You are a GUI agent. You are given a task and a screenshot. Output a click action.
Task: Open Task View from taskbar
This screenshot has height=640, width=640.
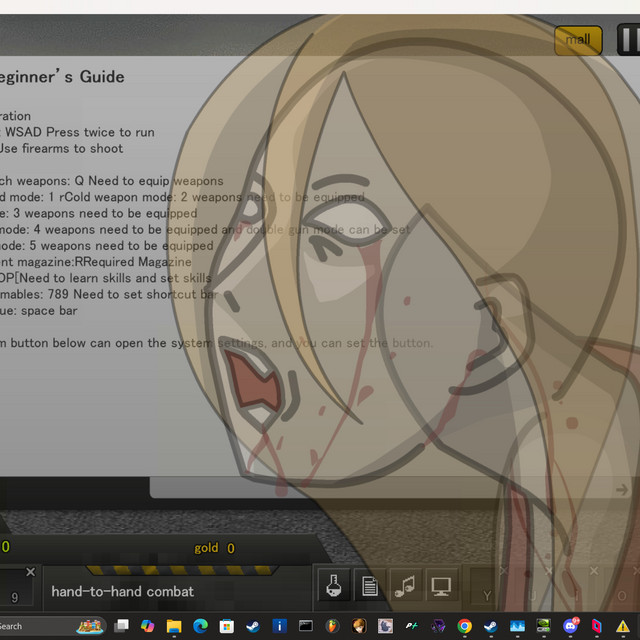(x=121, y=626)
